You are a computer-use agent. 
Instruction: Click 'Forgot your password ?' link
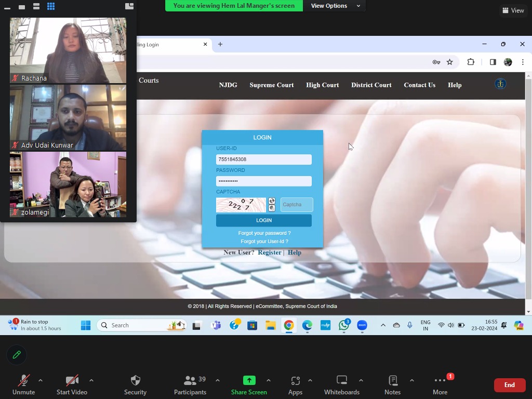264,233
